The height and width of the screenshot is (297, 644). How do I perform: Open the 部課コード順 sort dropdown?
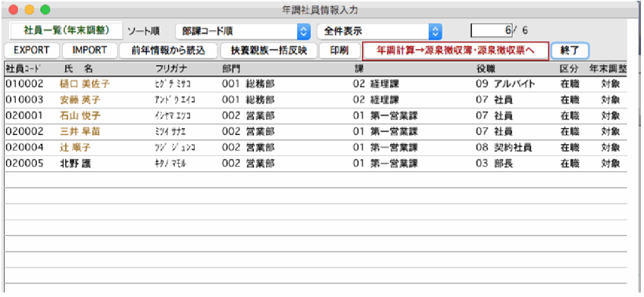pyautogui.click(x=242, y=31)
